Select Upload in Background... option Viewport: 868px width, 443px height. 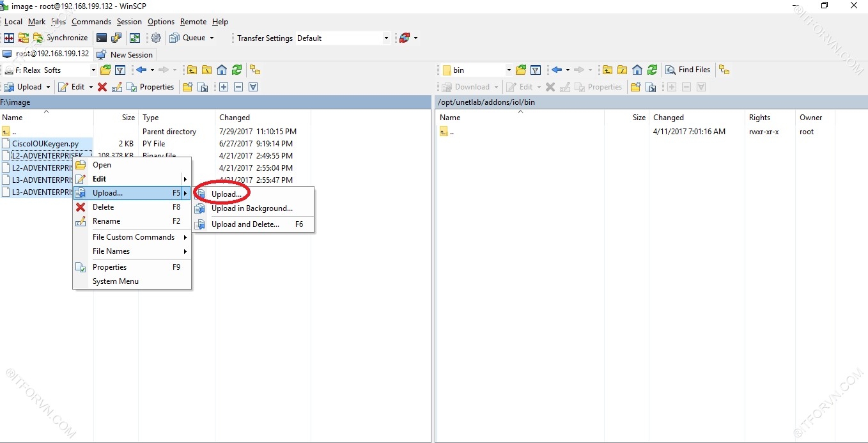click(252, 208)
